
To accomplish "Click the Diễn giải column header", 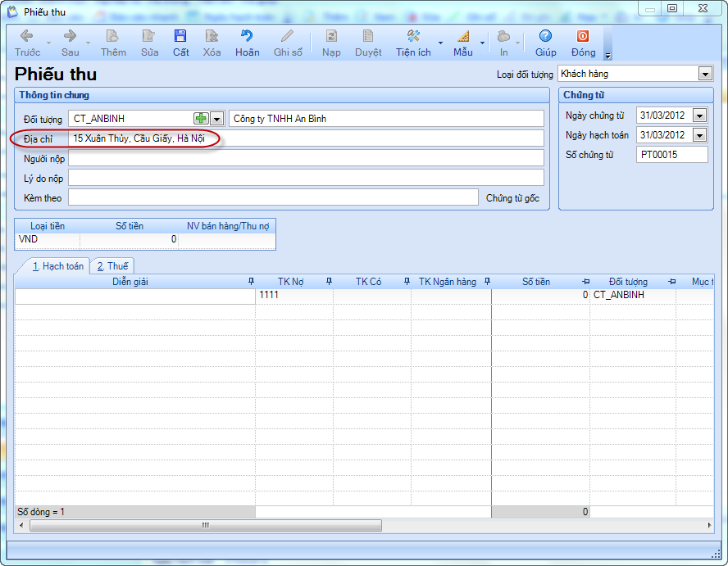I will pyautogui.click(x=130, y=282).
